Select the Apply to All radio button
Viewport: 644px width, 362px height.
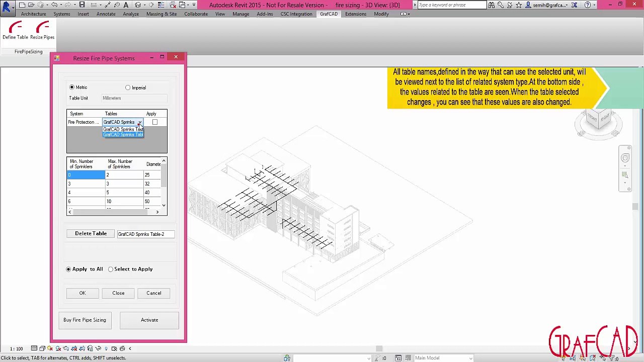(68, 269)
